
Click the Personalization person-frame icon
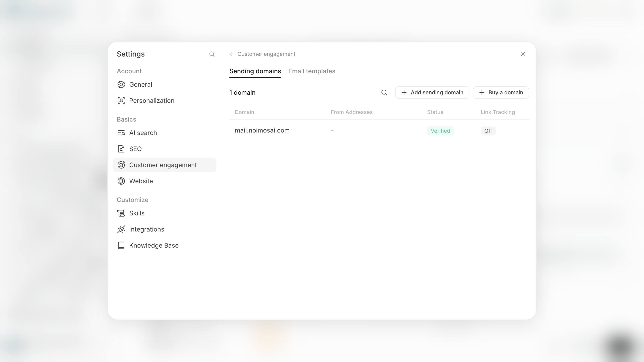[121, 101]
